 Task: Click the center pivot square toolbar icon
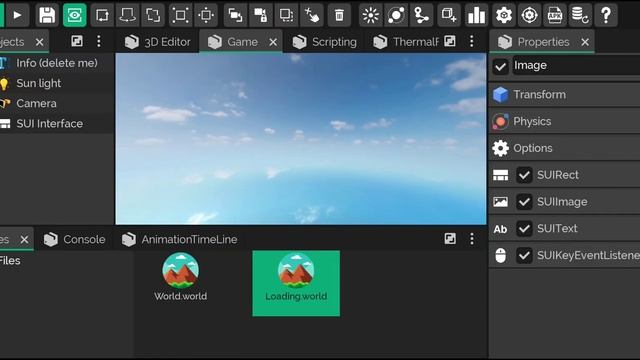click(x=206, y=16)
